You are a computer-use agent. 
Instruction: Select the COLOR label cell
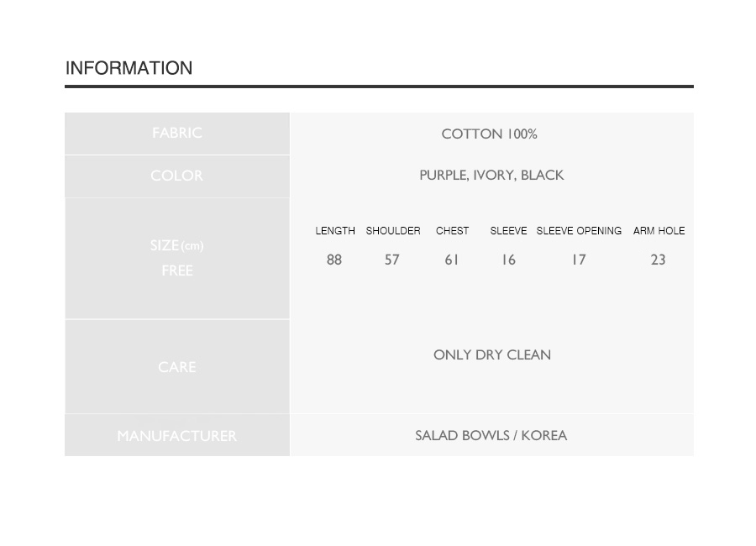click(x=177, y=176)
